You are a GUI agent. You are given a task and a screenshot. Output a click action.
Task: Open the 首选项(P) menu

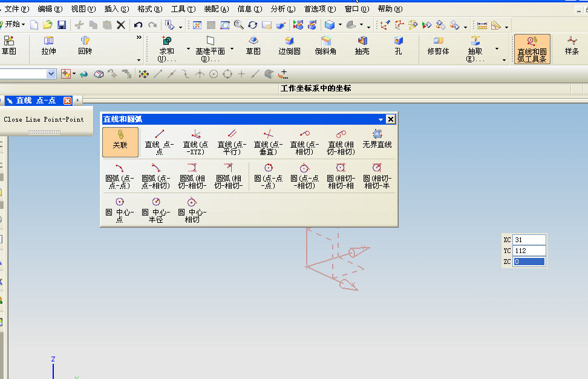pyautogui.click(x=320, y=9)
